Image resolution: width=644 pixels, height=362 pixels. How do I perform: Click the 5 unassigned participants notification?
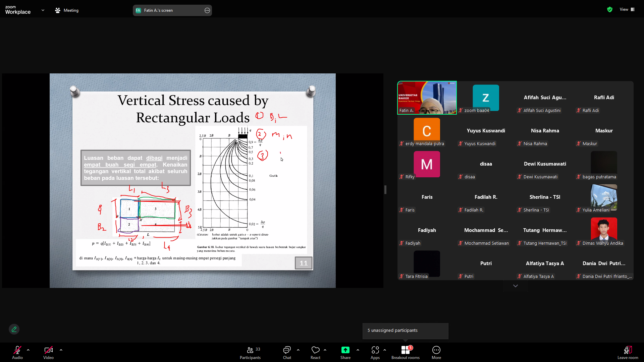coord(405,330)
